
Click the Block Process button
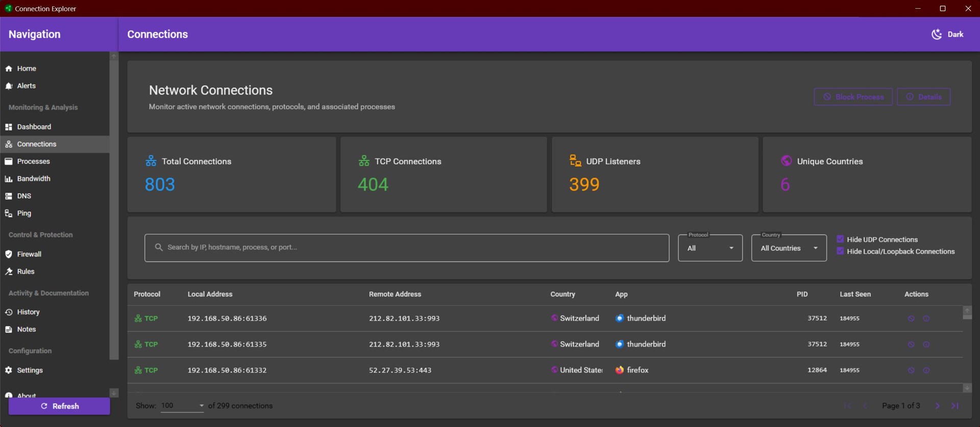pos(853,97)
